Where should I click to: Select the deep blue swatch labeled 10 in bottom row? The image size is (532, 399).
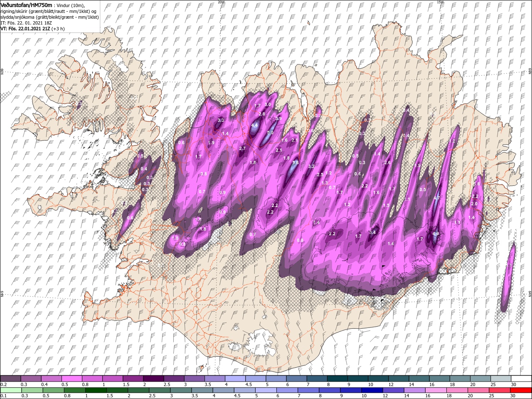pyautogui.click(x=372, y=390)
